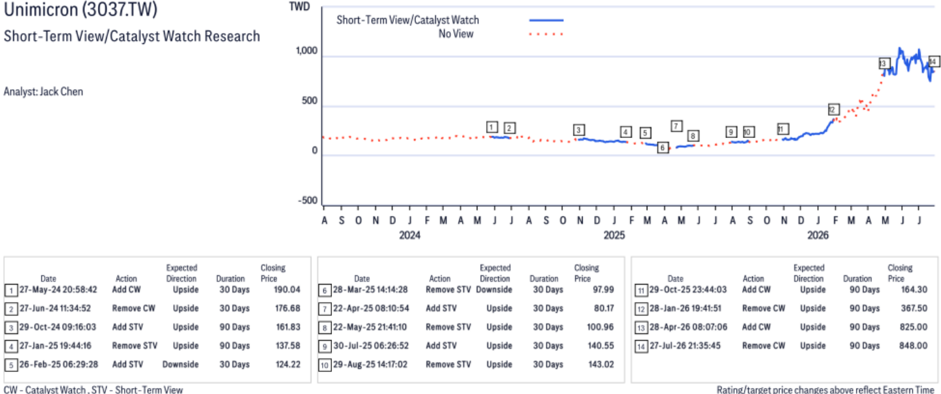Click chart marker 1 near June 2024
This screenshot has width=941, height=394.
point(492,127)
